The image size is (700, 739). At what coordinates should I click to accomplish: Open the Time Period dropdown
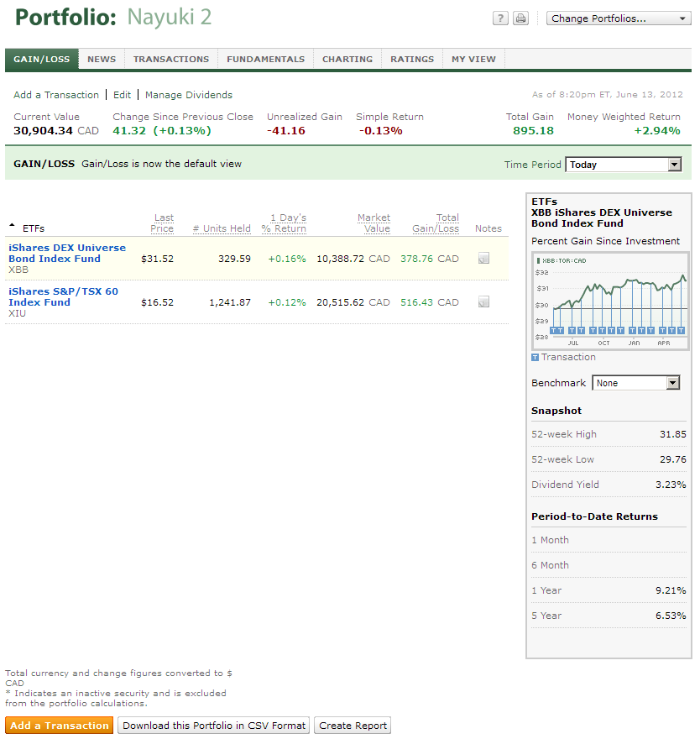click(x=624, y=165)
